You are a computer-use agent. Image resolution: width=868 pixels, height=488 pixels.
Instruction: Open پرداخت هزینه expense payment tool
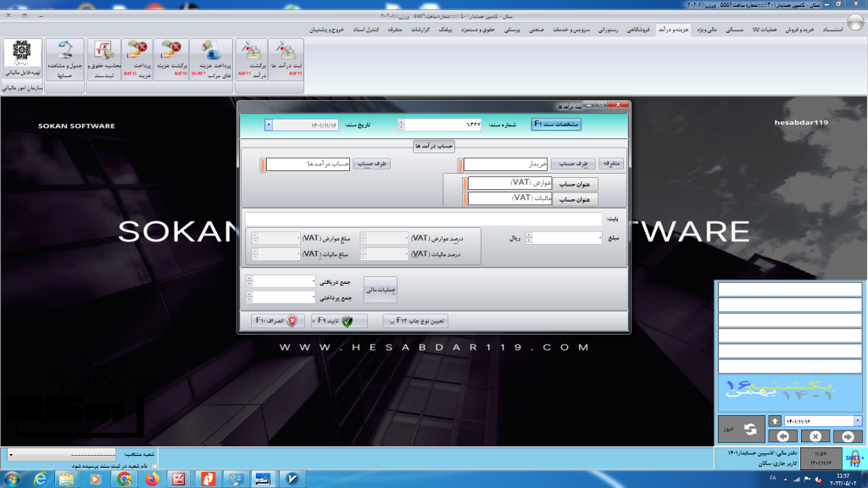137,59
